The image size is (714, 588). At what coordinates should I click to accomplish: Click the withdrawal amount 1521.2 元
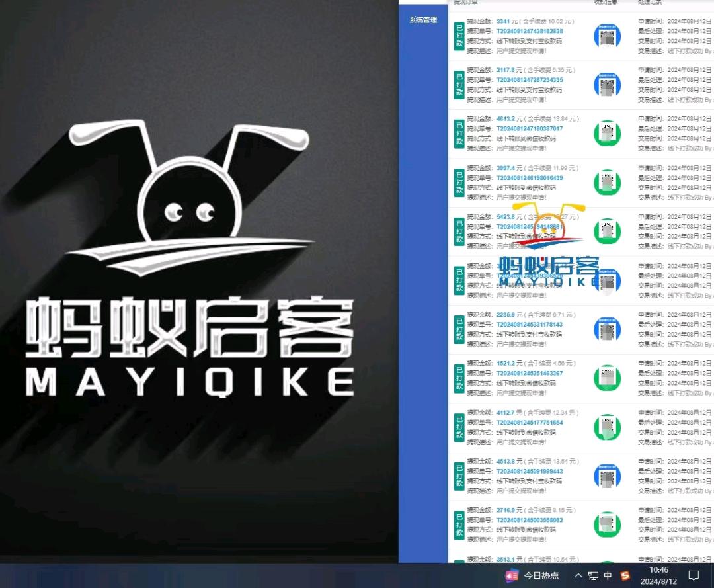(510, 364)
